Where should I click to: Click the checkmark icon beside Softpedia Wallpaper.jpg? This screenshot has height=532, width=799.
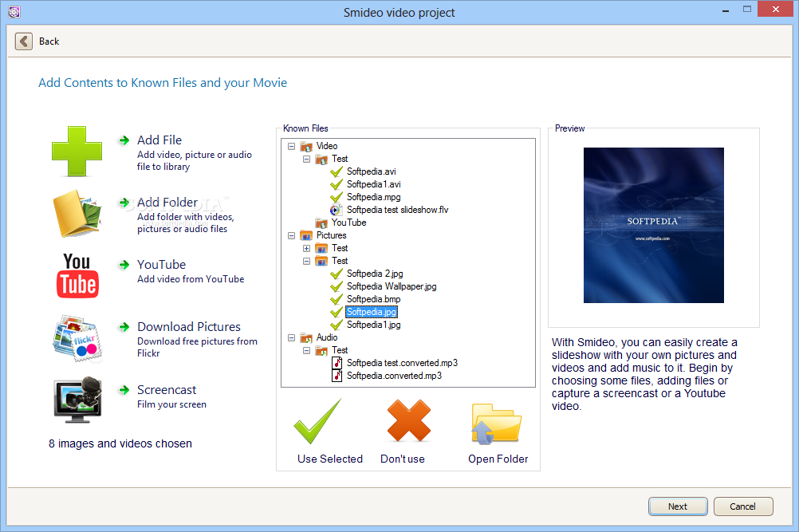coord(337,286)
